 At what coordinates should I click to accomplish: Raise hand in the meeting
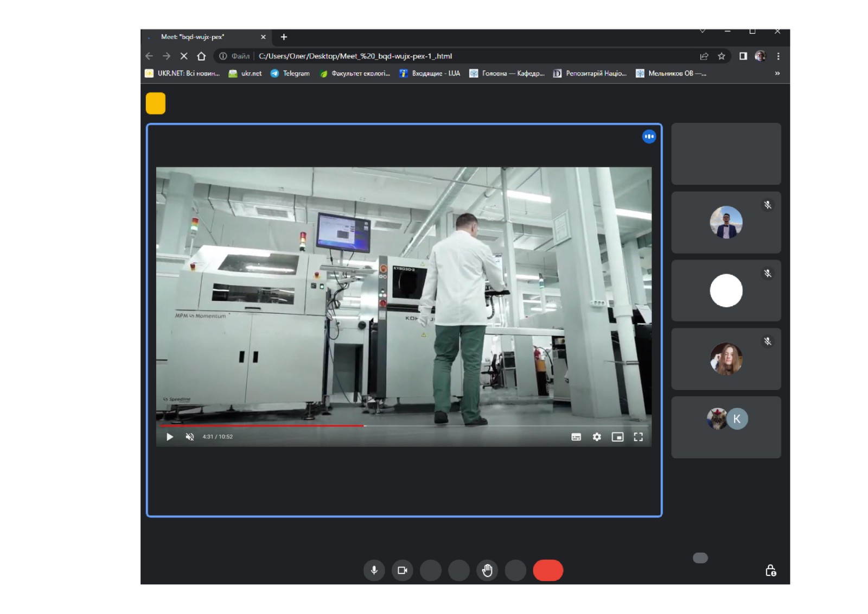487,571
